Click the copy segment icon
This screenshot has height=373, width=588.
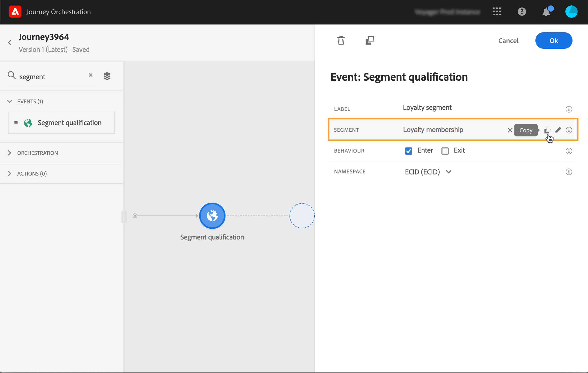(547, 130)
